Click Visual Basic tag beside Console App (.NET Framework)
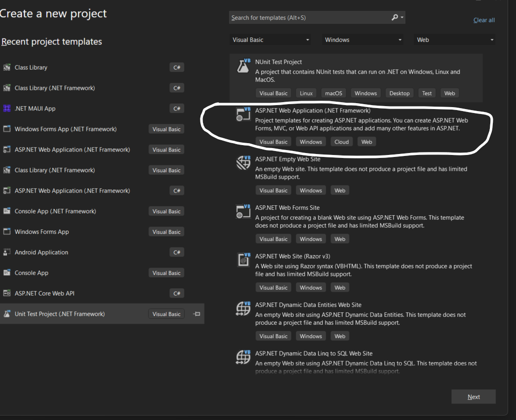 166,211
